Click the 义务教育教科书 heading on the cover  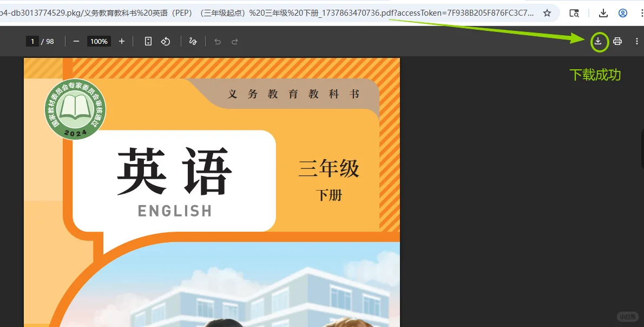[293, 94]
